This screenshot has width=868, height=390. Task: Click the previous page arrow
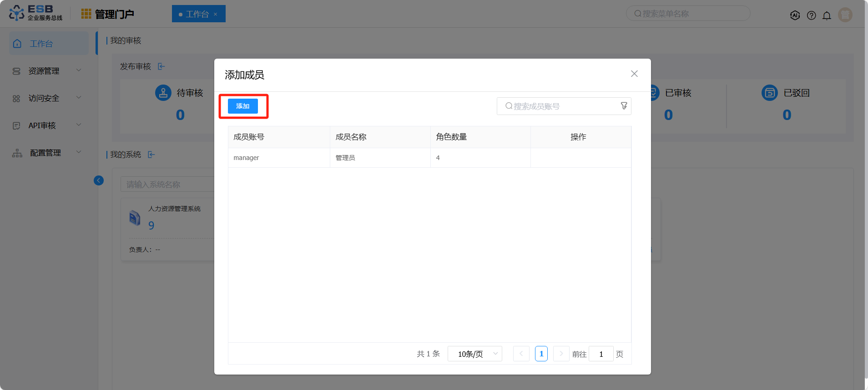[521, 354]
